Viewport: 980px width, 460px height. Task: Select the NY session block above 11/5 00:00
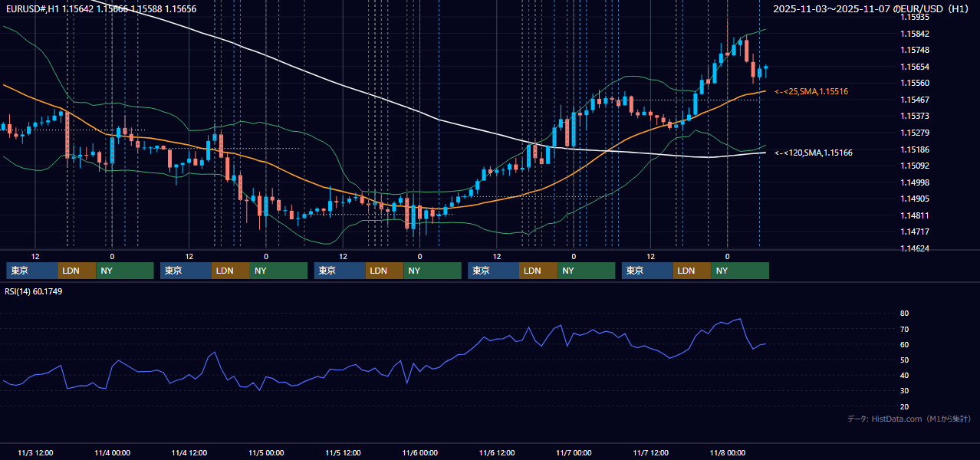tap(279, 271)
